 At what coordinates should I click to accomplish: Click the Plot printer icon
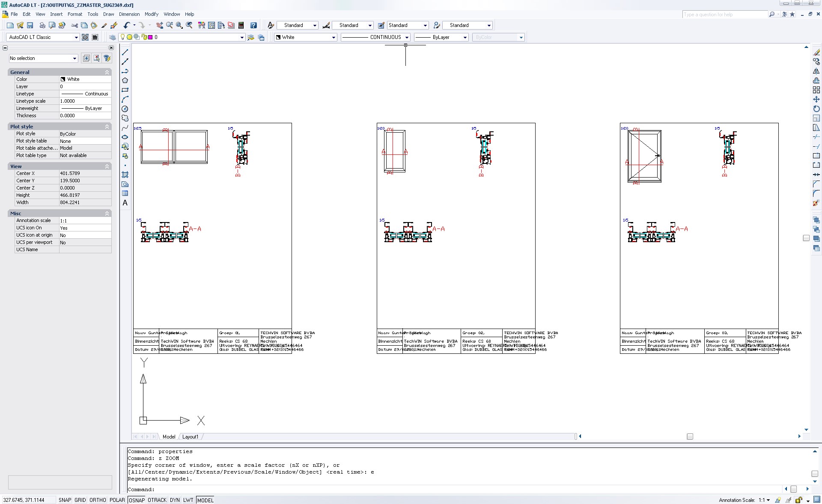tap(42, 25)
